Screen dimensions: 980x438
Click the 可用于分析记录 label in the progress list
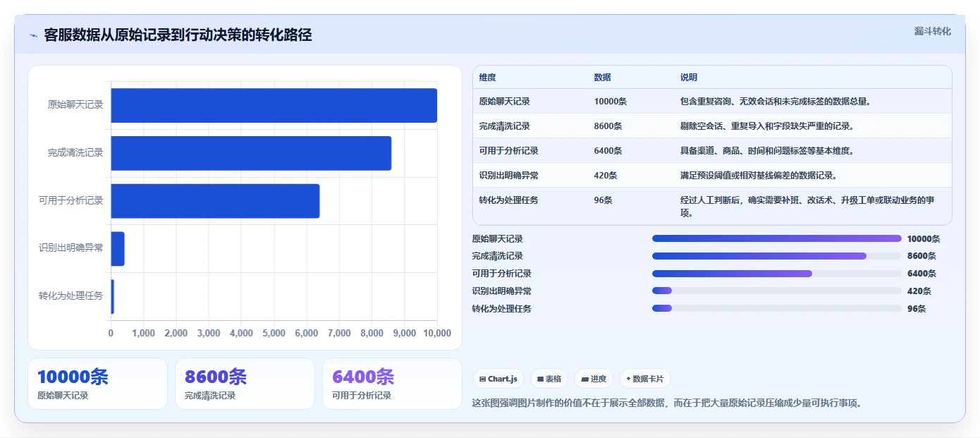(x=502, y=274)
